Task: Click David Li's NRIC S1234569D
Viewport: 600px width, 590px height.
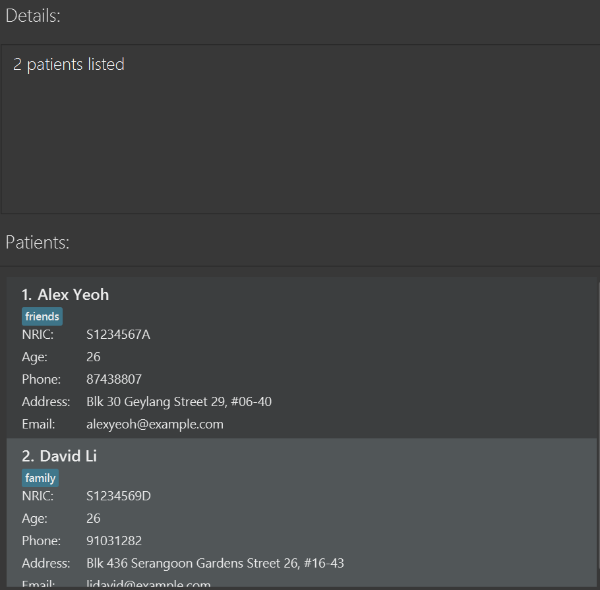Action: 118,496
